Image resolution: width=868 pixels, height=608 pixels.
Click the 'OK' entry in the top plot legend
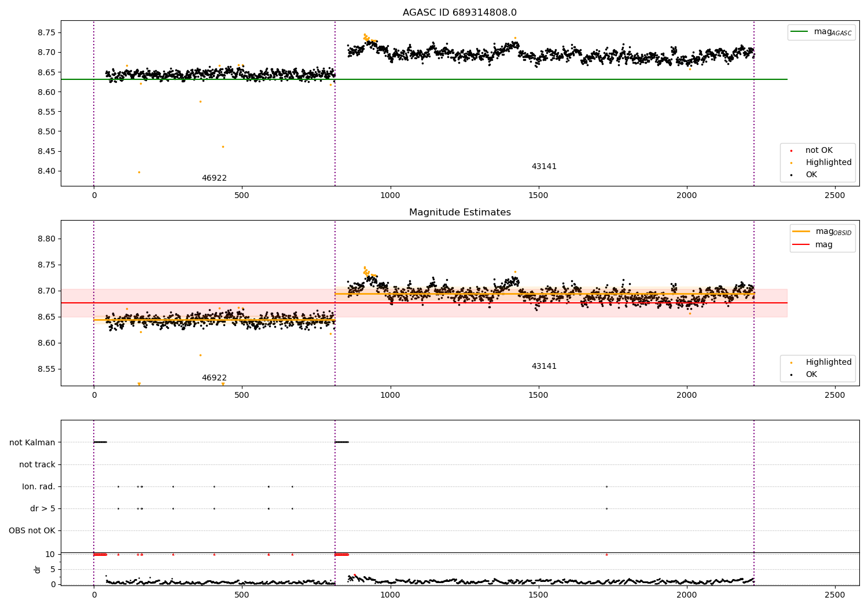click(x=811, y=175)
